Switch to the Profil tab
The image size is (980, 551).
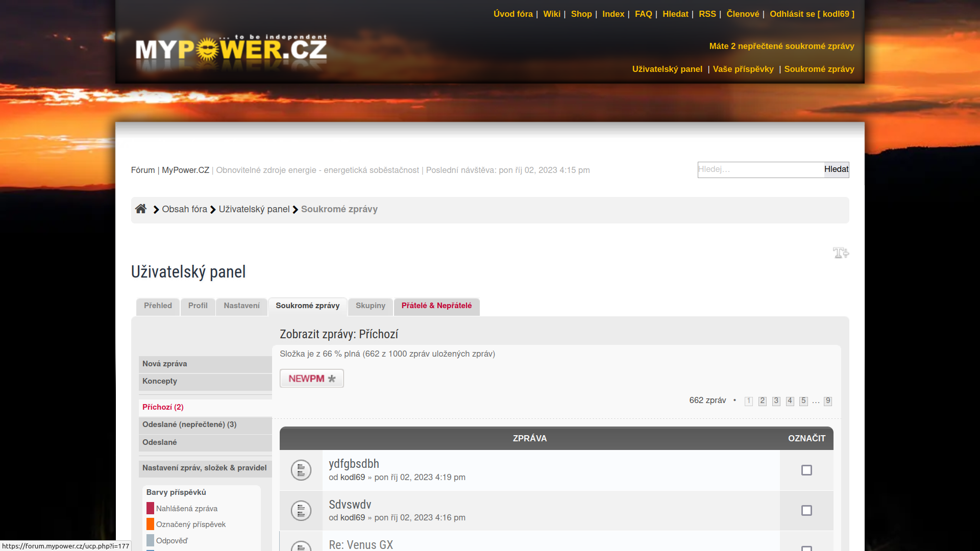pyautogui.click(x=198, y=306)
